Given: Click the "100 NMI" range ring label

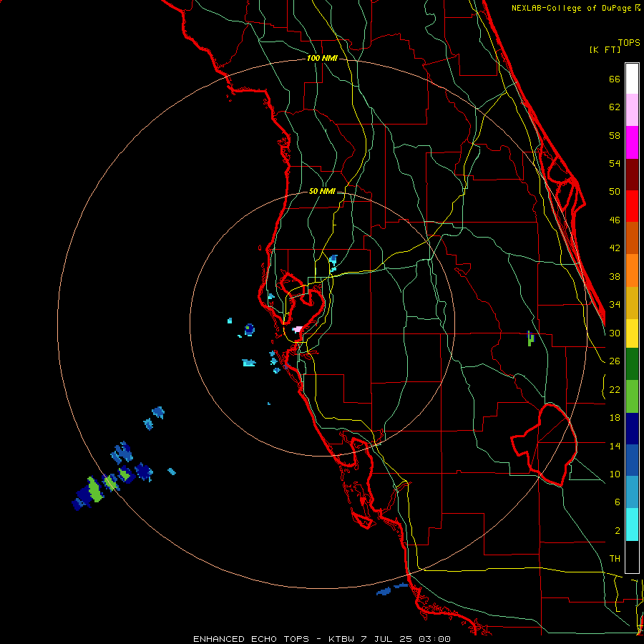Looking at the screenshot, I should [322, 59].
